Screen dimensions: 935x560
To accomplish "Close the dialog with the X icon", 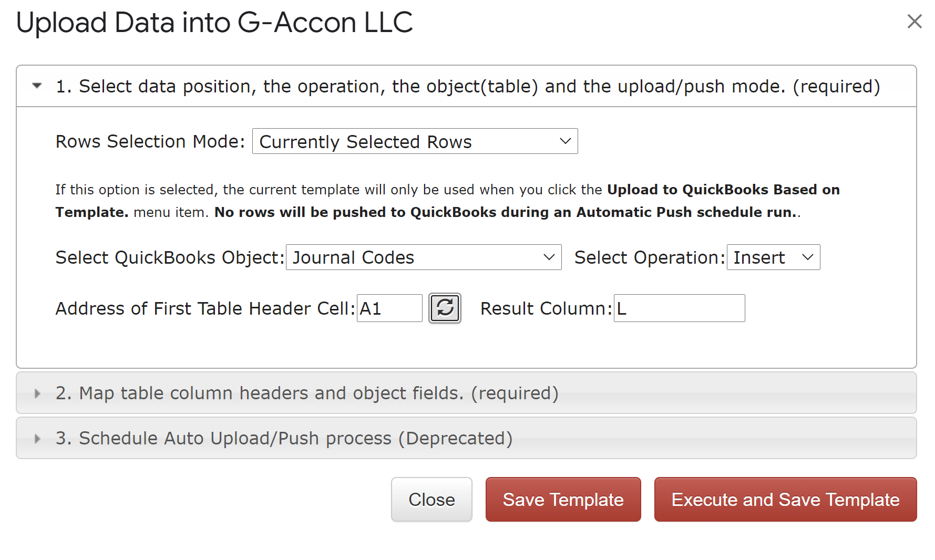I will (x=915, y=22).
